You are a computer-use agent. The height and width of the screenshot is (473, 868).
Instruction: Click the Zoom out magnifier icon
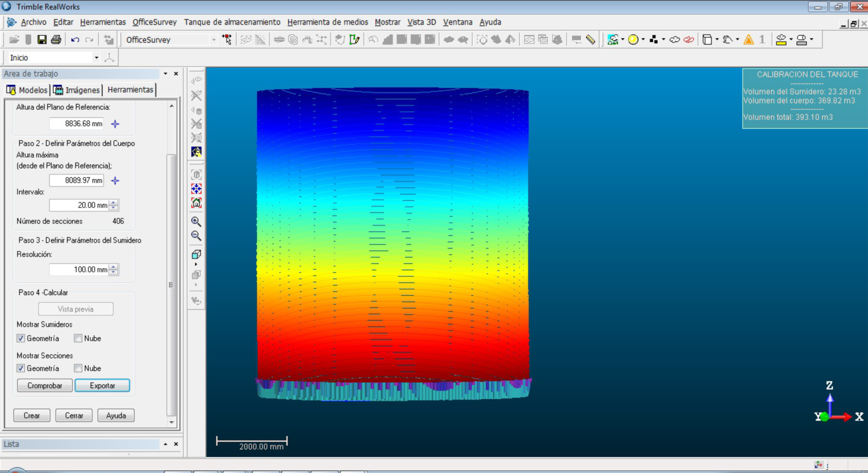point(196,236)
